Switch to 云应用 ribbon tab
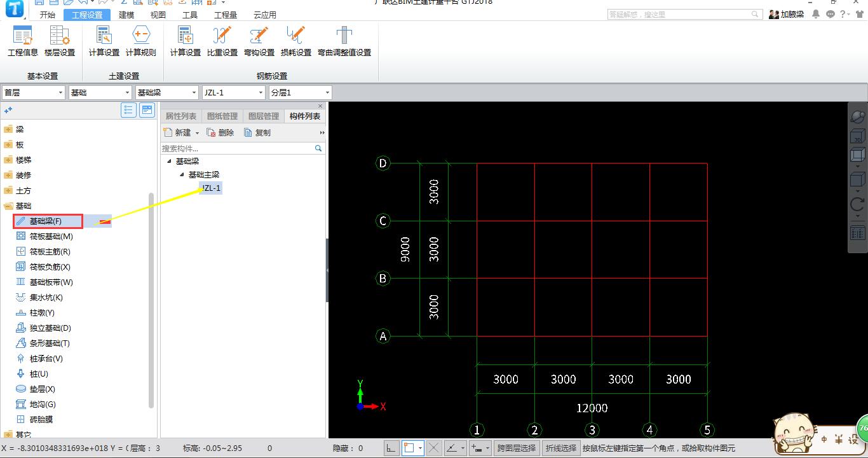This screenshot has height=458, width=868. [265, 15]
